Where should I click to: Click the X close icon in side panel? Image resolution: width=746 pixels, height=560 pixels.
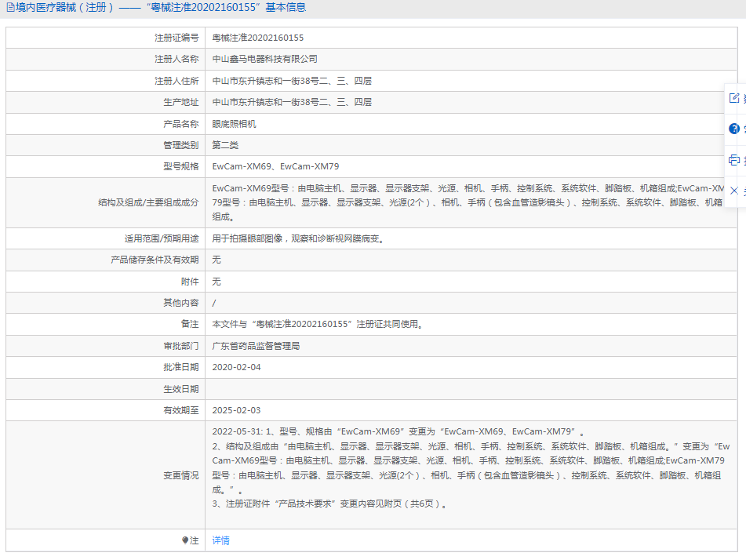coord(734,191)
